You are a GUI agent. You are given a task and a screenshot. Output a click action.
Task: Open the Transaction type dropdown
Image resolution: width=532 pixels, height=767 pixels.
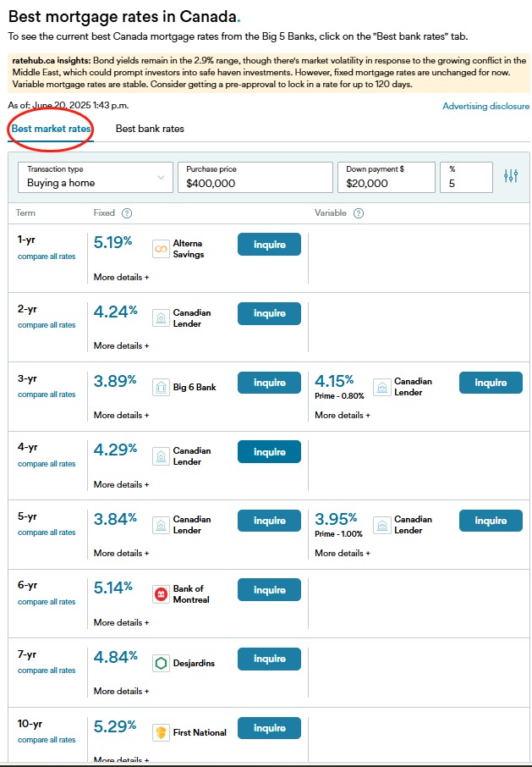tap(96, 177)
